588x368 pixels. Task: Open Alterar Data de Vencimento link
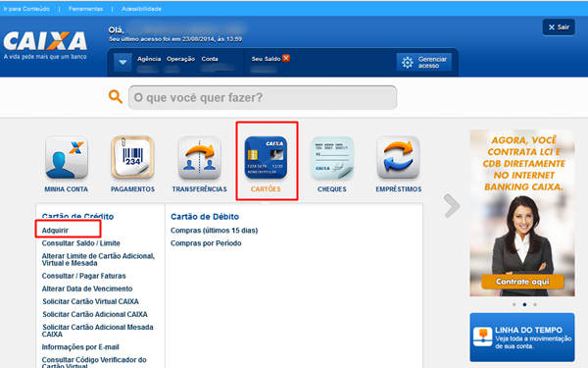click(87, 289)
